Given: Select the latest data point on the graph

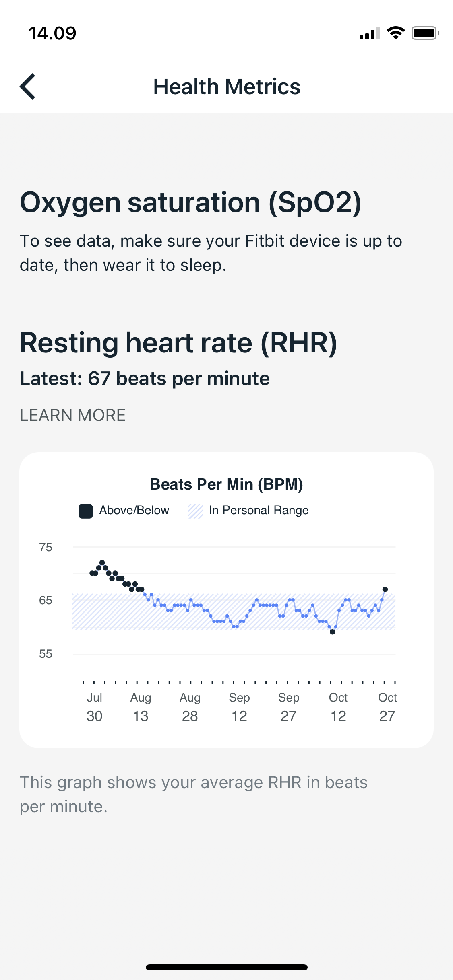Looking at the screenshot, I should (385, 589).
